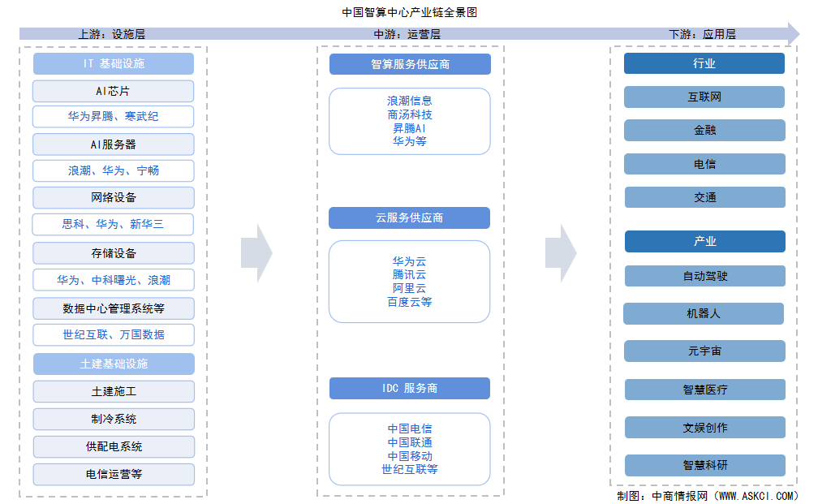Select the 世纪互联、万国数据 box
Viewport: 818px width, 504px height.
click(114, 335)
